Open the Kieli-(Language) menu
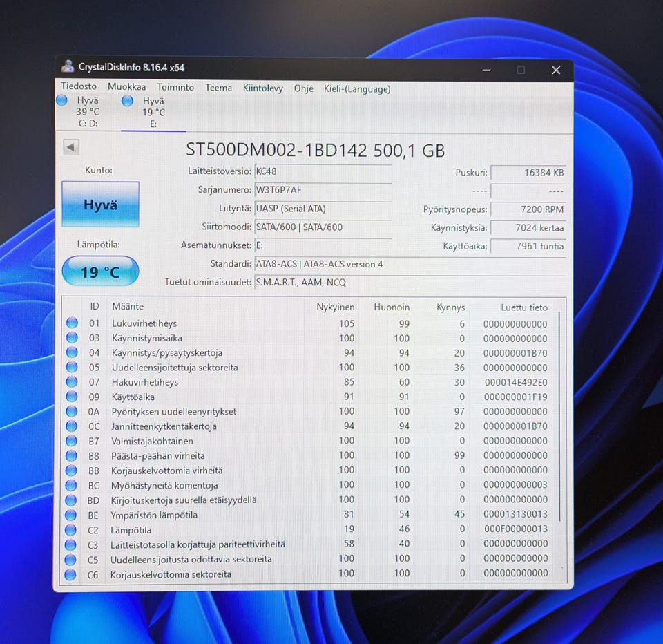Screen dimensions: 663x644 tap(357, 89)
